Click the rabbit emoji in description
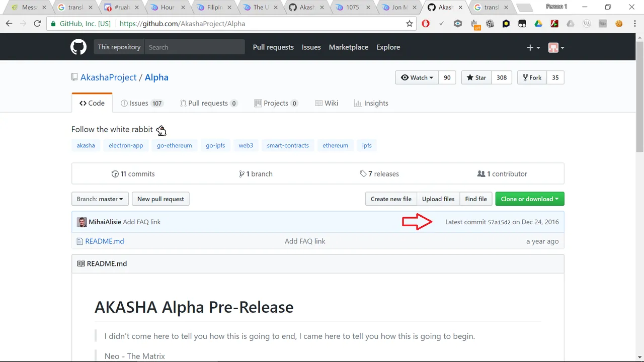644x362 pixels. pyautogui.click(x=161, y=130)
